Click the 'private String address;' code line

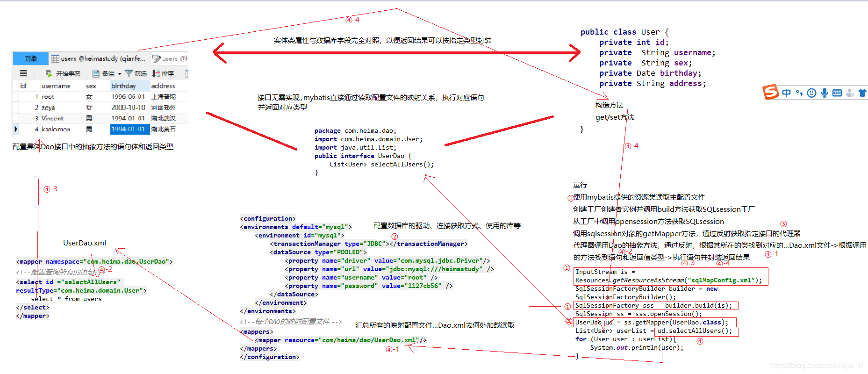tap(653, 83)
